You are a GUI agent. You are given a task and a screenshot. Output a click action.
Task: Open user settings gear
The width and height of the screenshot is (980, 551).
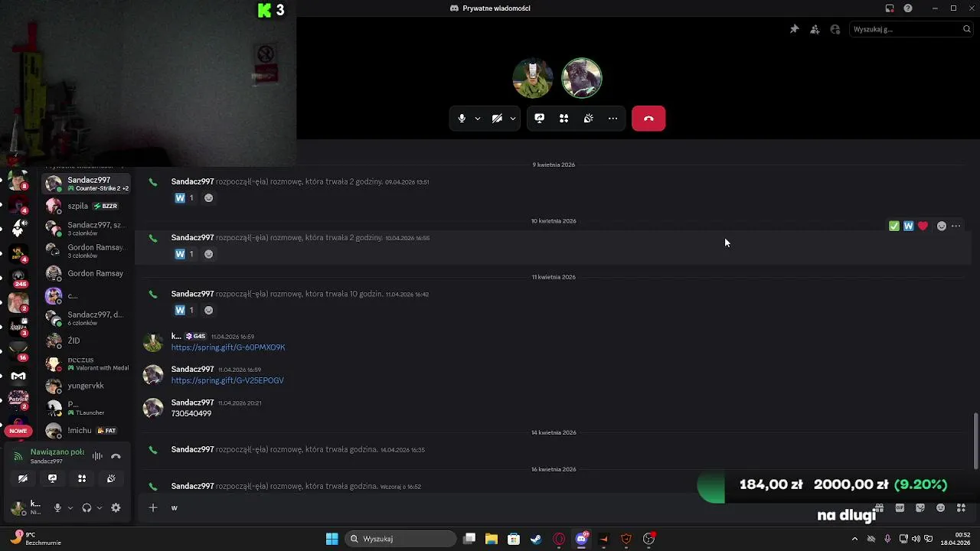click(x=116, y=507)
